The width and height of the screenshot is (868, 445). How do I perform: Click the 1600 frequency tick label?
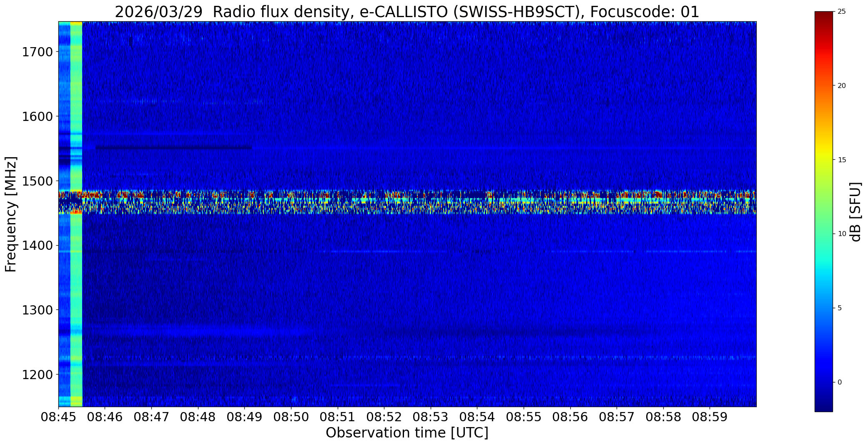pyautogui.click(x=37, y=116)
